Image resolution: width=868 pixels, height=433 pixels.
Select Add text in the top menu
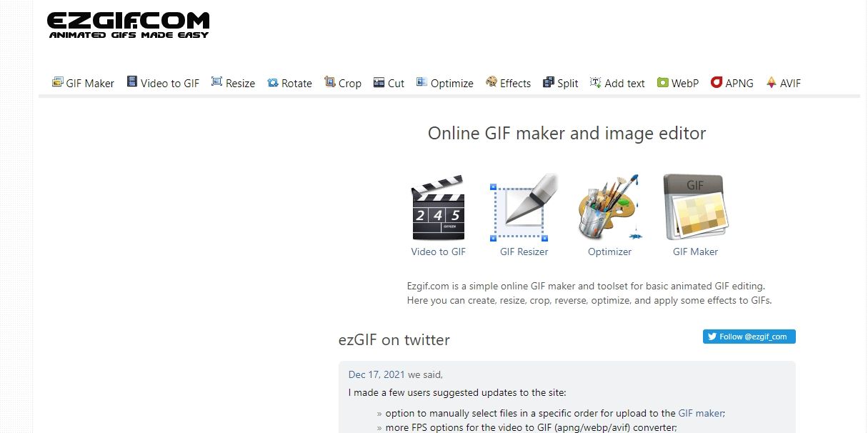[624, 84]
